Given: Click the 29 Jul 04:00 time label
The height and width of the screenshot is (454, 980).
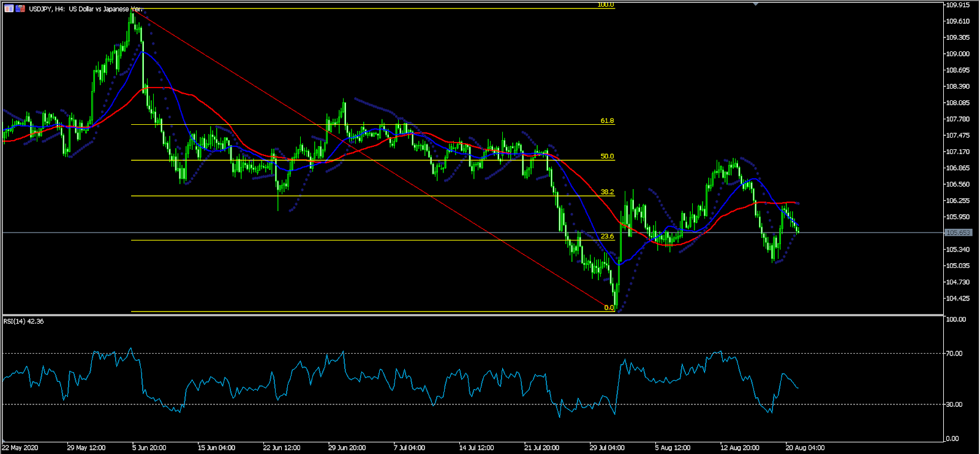Looking at the screenshot, I should click(x=607, y=448).
